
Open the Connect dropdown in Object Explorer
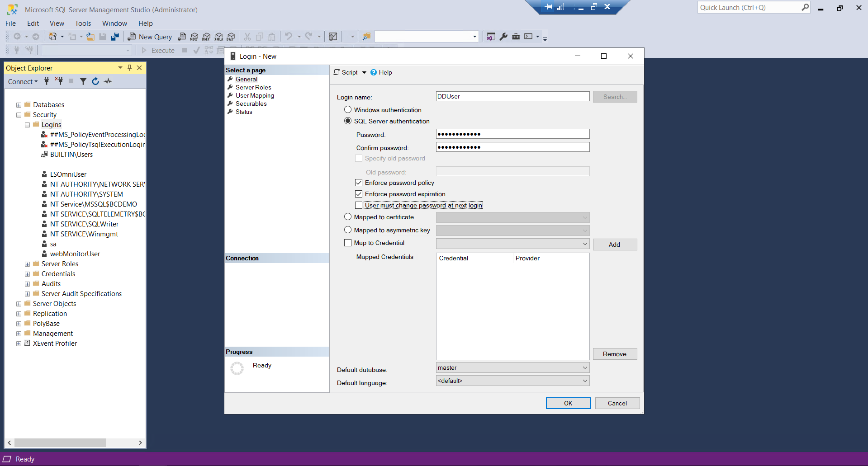click(x=23, y=81)
